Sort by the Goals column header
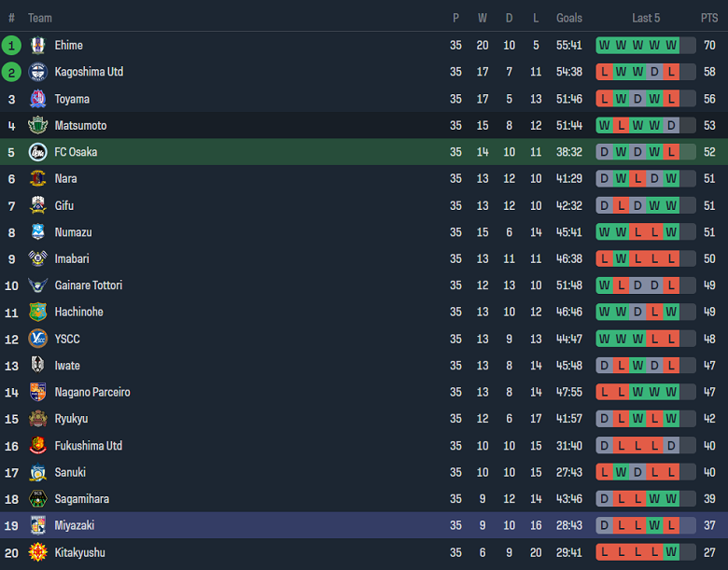This screenshot has width=728, height=570. (x=569, y=18)
